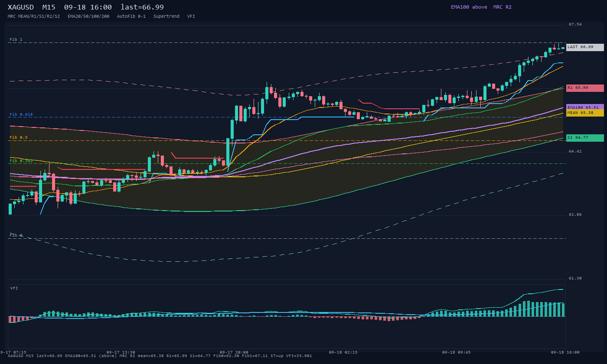Click the Supertrend indicator legend
The width and height of the screenshot is (607, 364).
point(166,16)
